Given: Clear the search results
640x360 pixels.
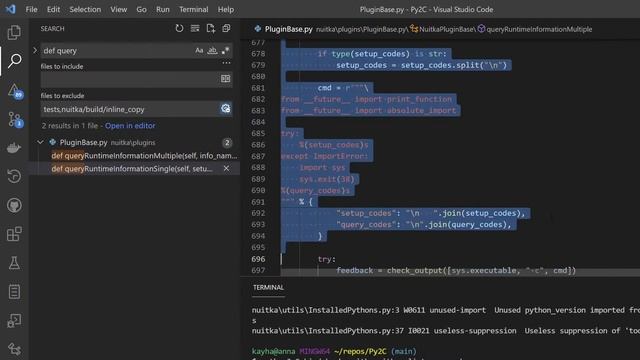Looking at the screenshot, I should coord(195,28).
